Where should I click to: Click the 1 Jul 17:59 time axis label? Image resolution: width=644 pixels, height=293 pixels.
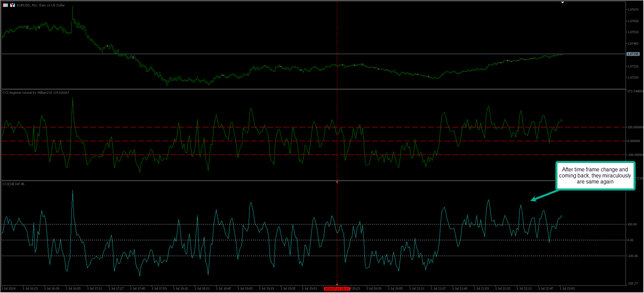click(x=159, y=289)
